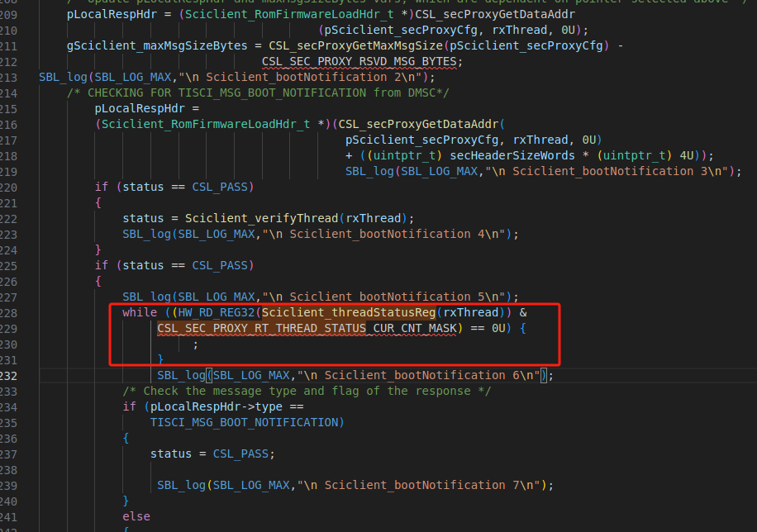Click the Sciclient_bootNotification 7 log string

(x=421, y=485)
